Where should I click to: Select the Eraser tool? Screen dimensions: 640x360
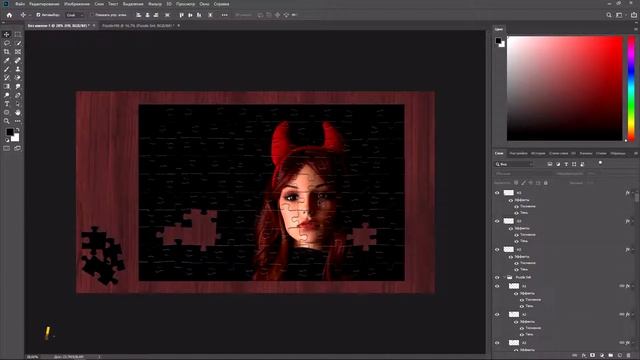tap(18, 78)
